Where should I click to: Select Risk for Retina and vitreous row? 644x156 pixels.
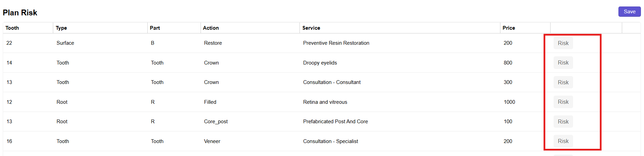(563, 102)
